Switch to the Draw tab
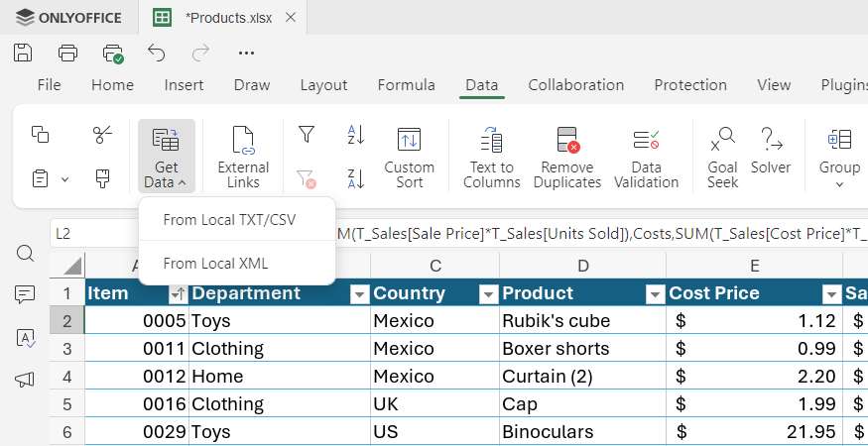Image resolution: width=868 pixels, height=446 pixels. pos(252,85)
